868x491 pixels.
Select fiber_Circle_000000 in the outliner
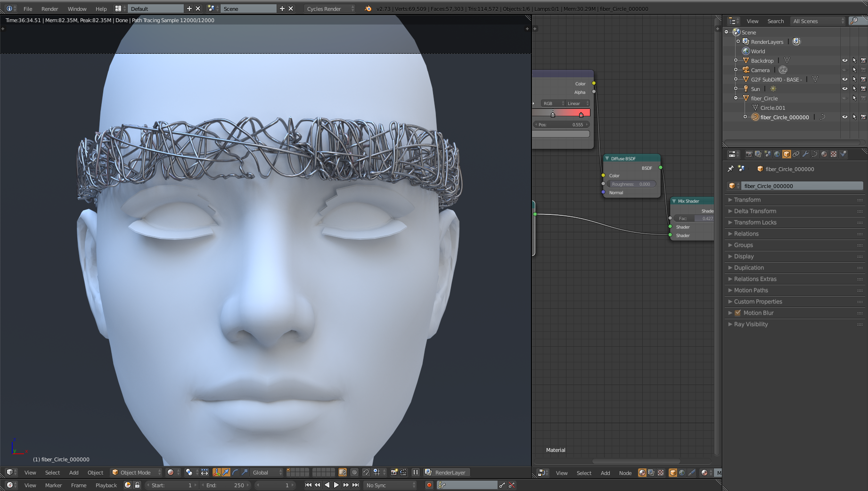pos(784,117)
